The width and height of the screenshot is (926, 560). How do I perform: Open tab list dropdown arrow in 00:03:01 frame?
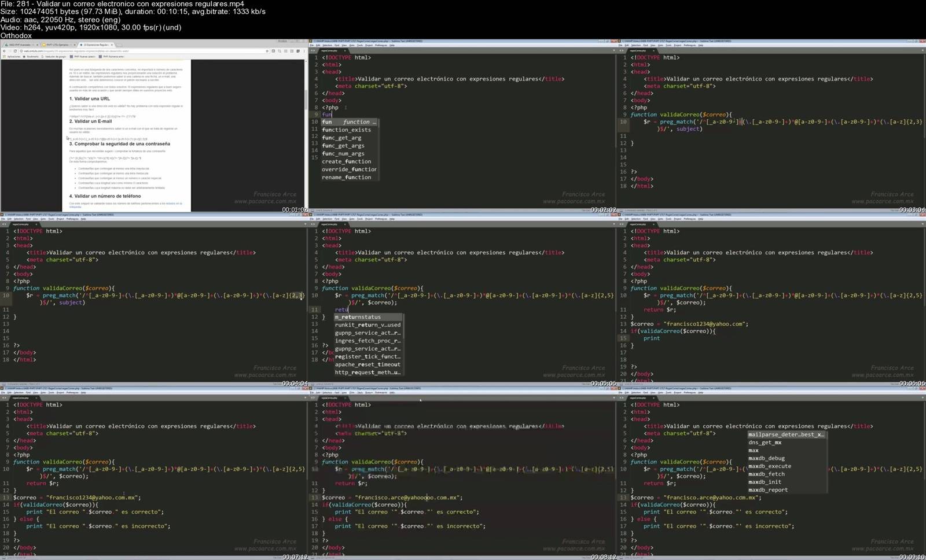click(x=922, y=50)
